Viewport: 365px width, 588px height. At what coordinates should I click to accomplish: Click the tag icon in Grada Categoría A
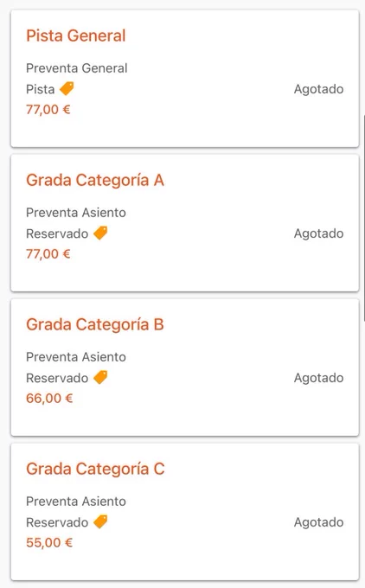coord(100,233)
